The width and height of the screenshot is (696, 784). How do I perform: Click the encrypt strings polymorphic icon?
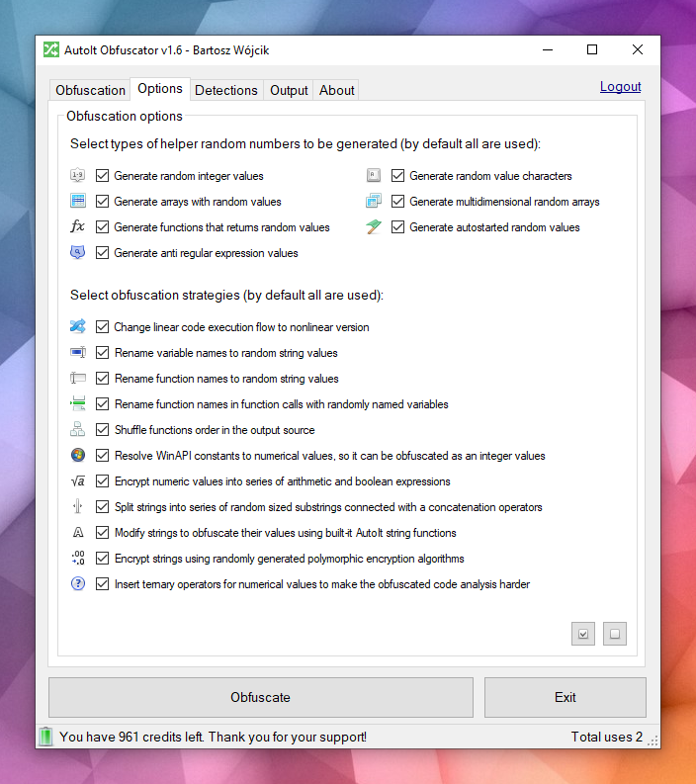point(77,558)
